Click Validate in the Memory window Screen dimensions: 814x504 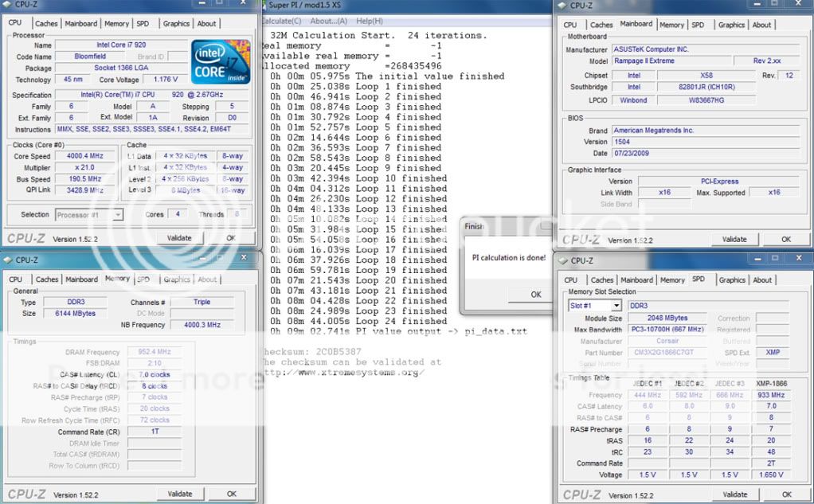[180, 494]
